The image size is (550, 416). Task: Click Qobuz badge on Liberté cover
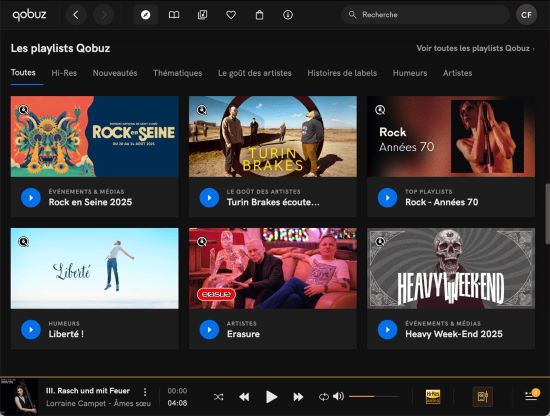pyautogui.click(x=24, y=242)
